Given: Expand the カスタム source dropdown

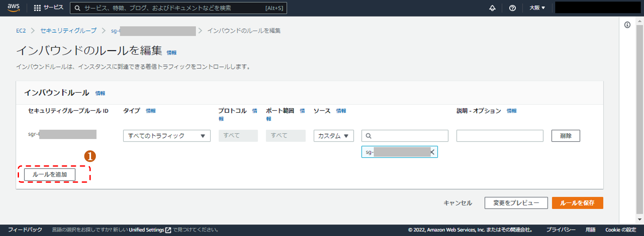Looking at the screenshot, I should pos(334,136).
